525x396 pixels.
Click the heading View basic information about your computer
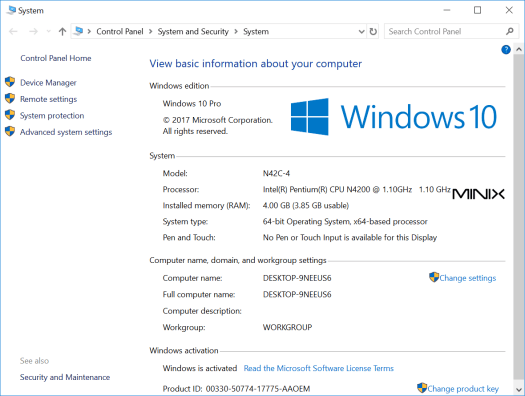255,64
